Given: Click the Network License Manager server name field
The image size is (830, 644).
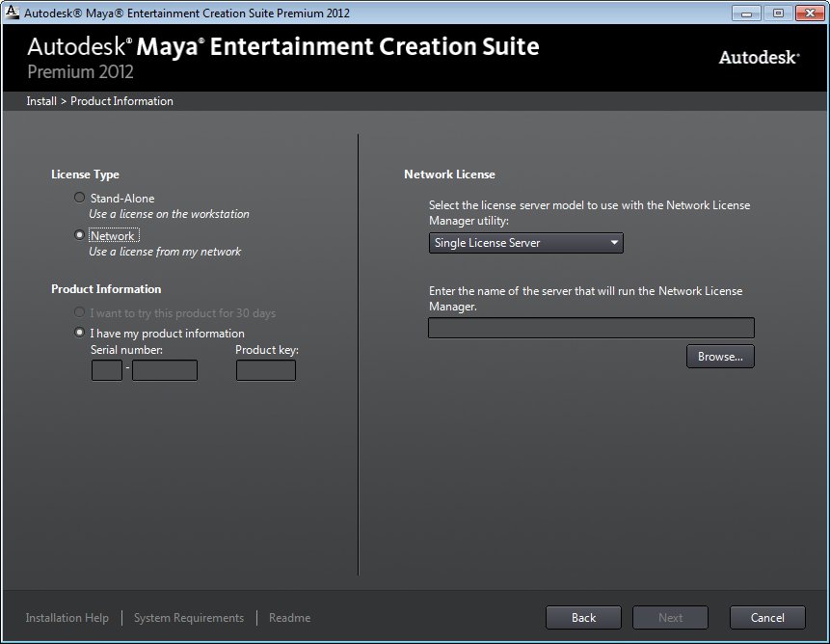Looking at the screenshot, I should pos(591,328).
